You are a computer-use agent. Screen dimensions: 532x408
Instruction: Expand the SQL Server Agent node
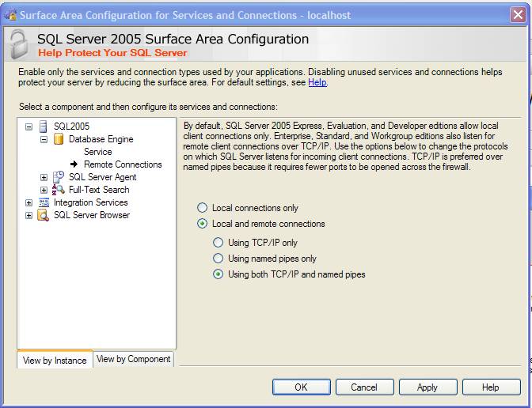pyautogui.click(x=44, y=177)
